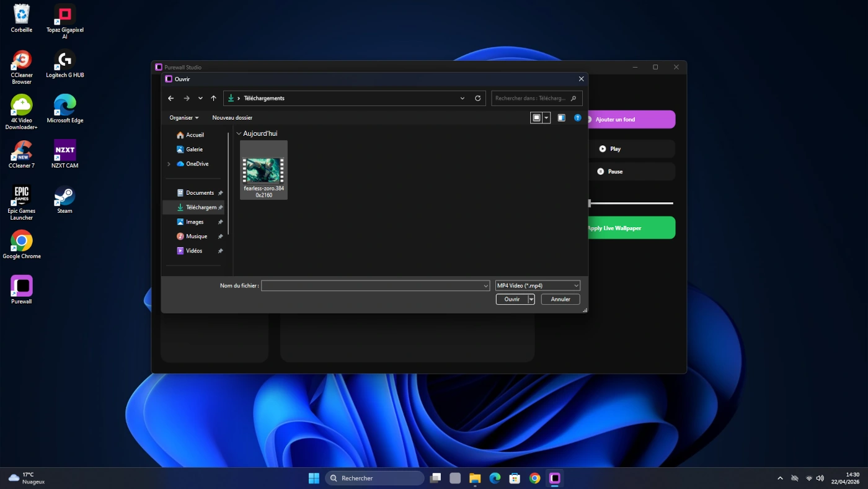Open the file dialog help icon
Viewport: 868px width, 489px height.
[578, 118]
